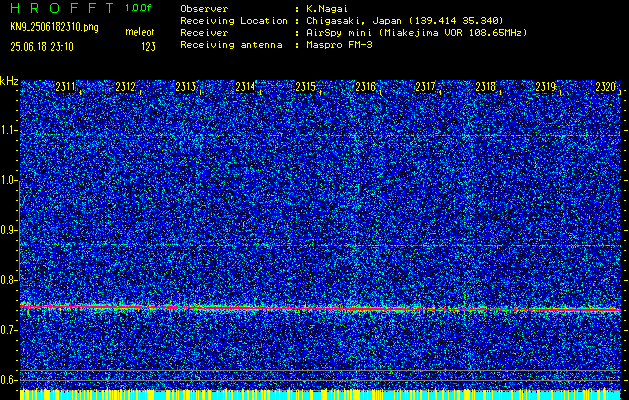Viewport: 629px width, 400px height.
Task: Click the 0.6 kHz axis label
Action: tap(8, 380)
